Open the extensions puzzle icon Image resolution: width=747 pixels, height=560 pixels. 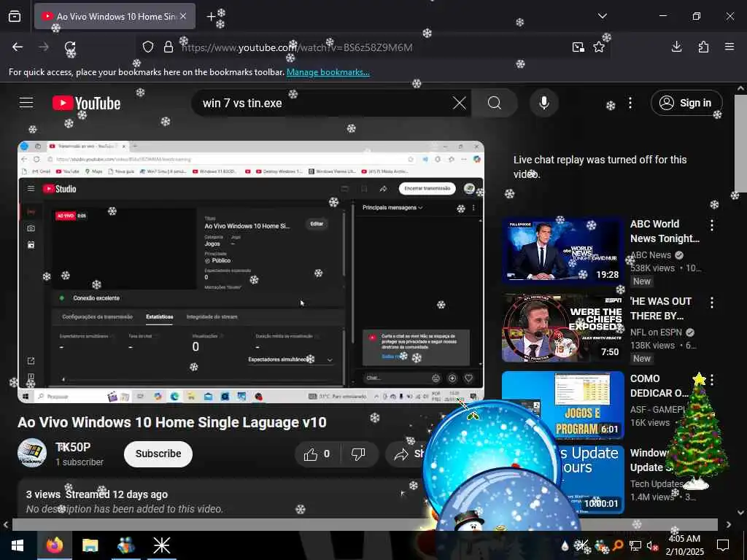point(703,47)
